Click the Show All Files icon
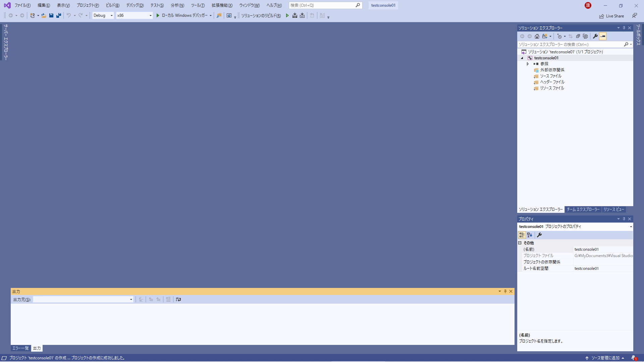Viewport: 644px width, 362px height. [x=585, y=36]
